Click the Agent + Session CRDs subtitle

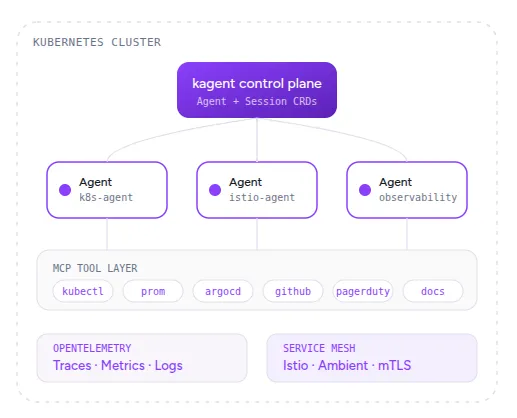tap(257, 101)
